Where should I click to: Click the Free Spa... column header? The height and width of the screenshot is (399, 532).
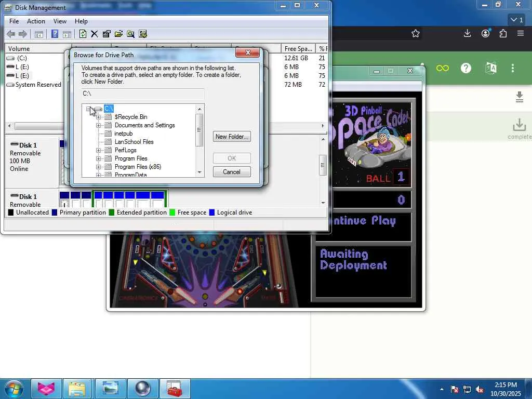pos(298,49)
